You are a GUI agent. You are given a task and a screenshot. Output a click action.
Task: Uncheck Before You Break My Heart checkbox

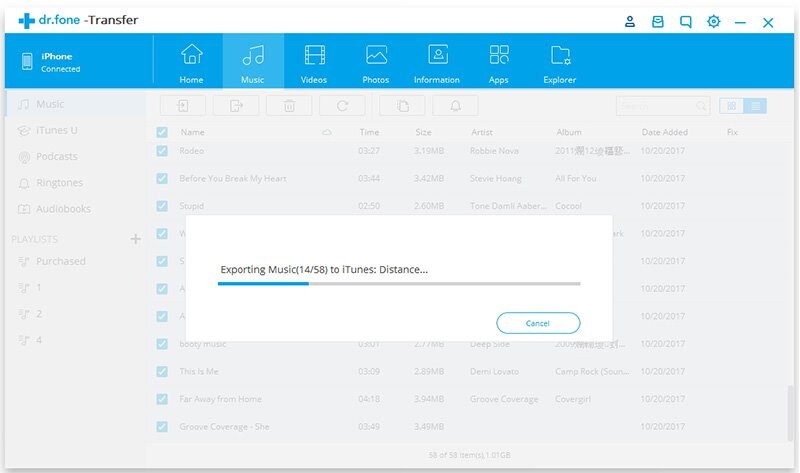click(x=162, y=179)
